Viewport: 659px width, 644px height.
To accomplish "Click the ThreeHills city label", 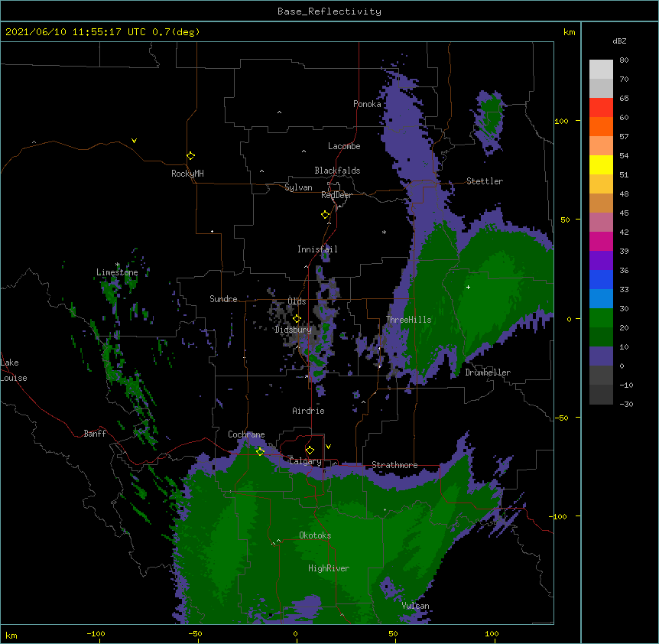I will (408, 320).
